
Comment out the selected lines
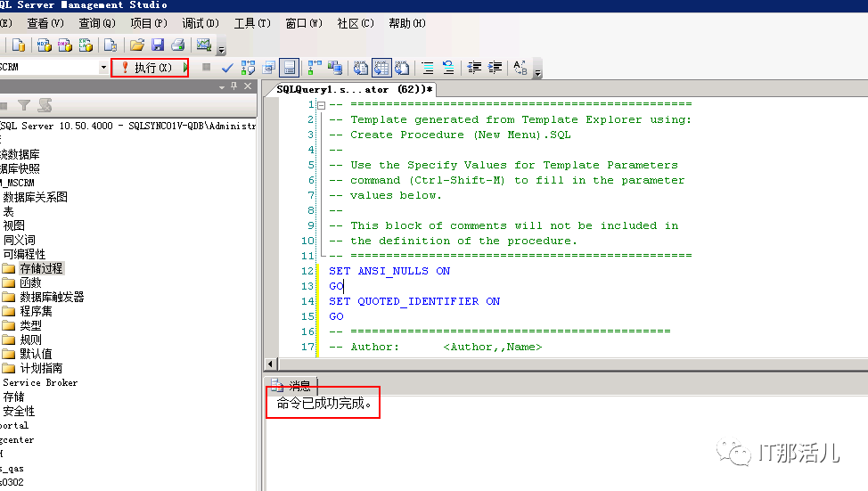(x=428, y=68)
